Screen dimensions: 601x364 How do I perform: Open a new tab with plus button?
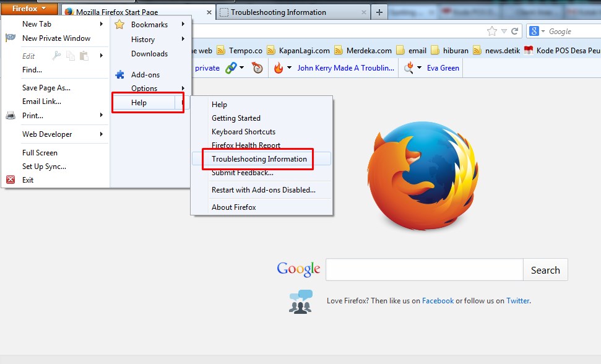tap(379, 12)
